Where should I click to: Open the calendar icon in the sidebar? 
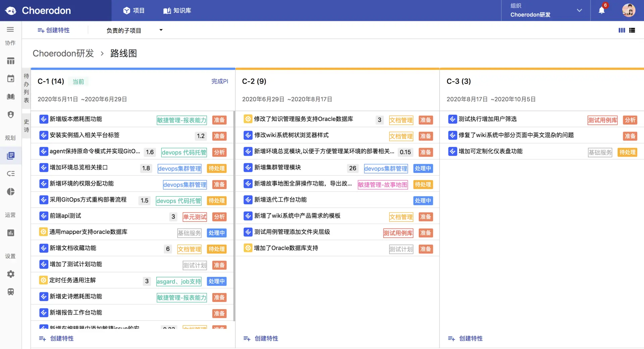coord(10,78)
